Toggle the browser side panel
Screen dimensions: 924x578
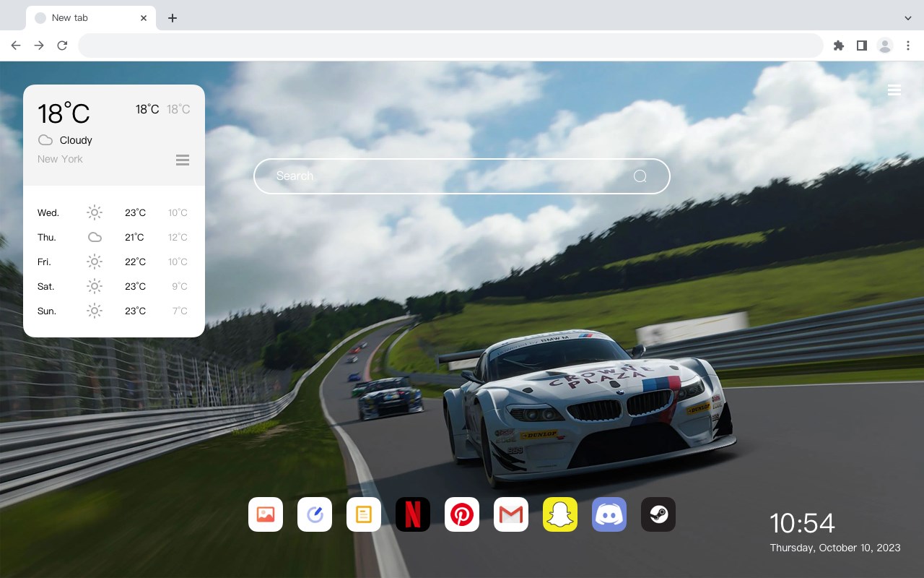862,46
